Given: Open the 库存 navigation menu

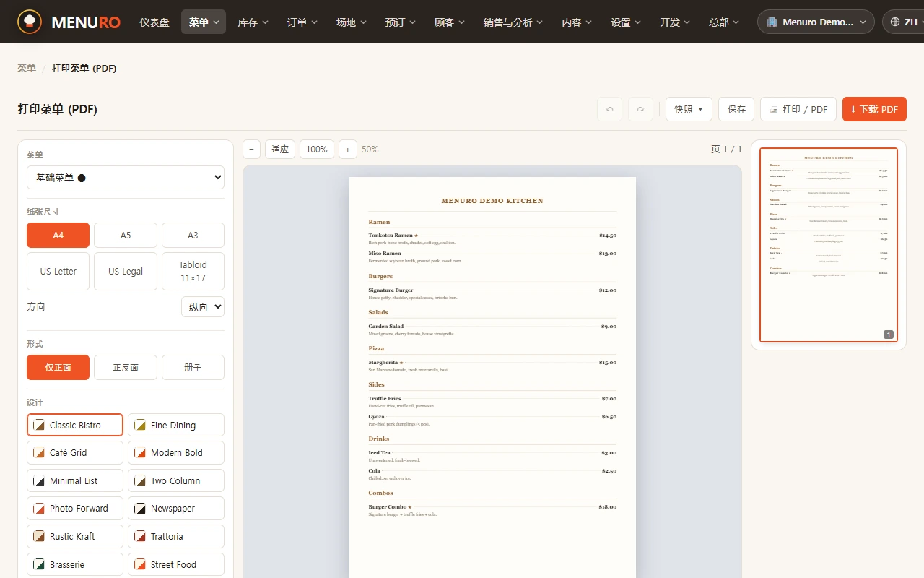Looking at the screenshot, I should (253, 22).
